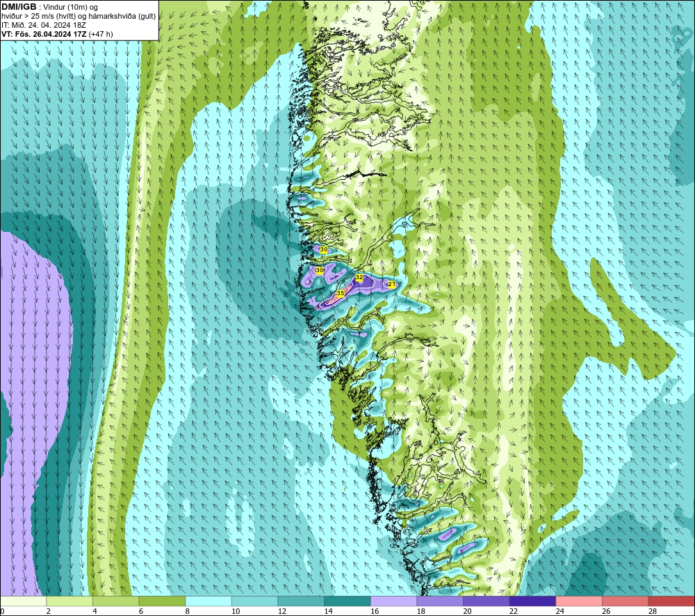Click the scale number 8
Viewport: 695px width, 616px height.
(188, 611)
